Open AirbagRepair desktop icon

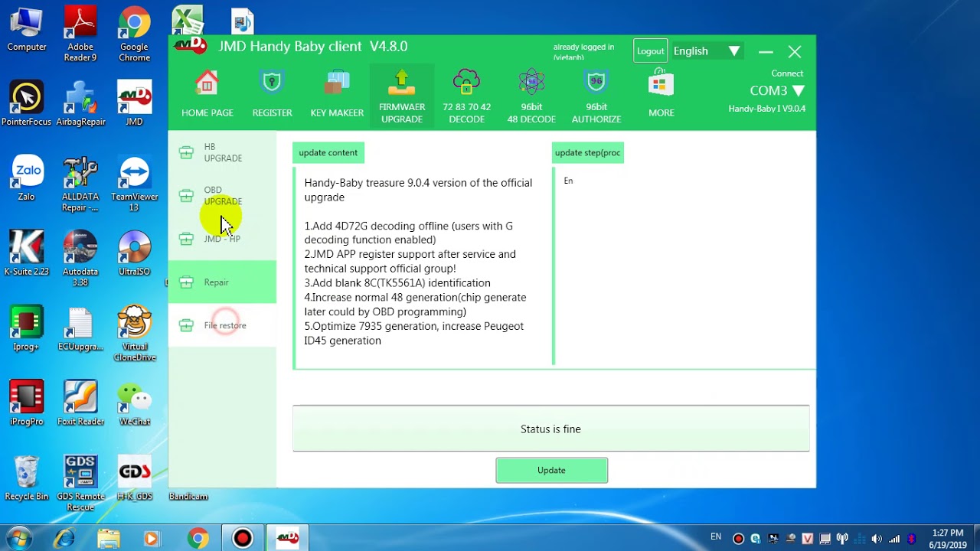tap(80, 103)
